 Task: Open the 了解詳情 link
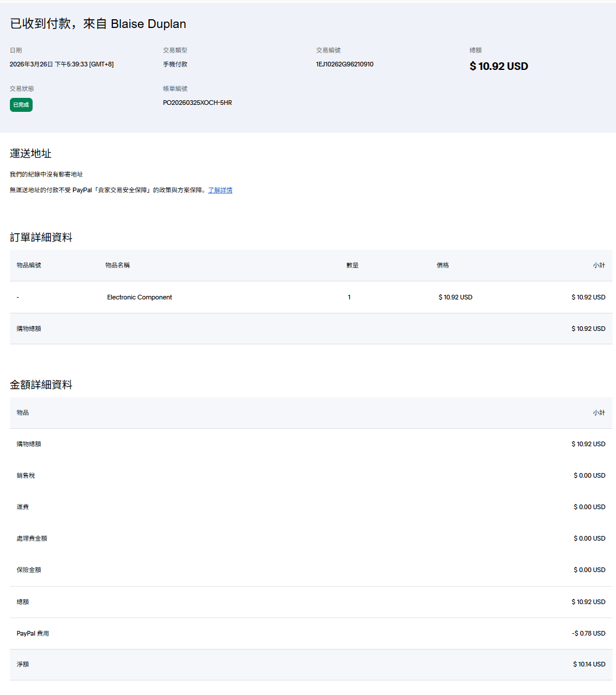[220, 190]
